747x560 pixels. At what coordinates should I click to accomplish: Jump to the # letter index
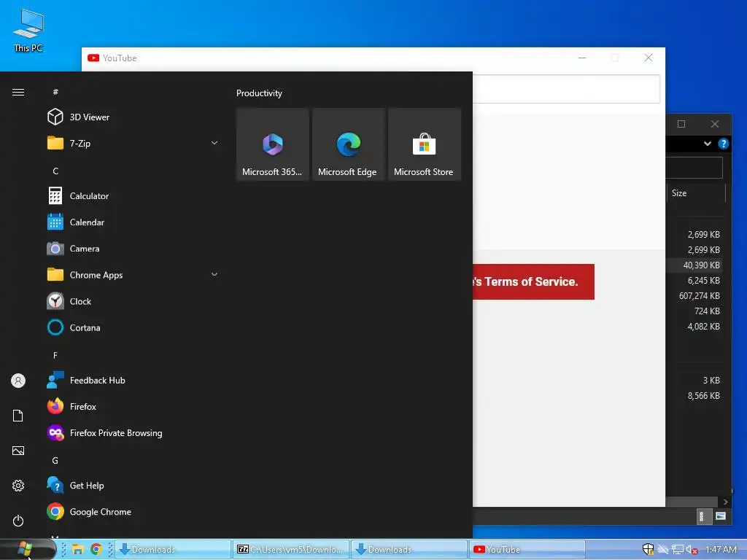pos(55,91)
